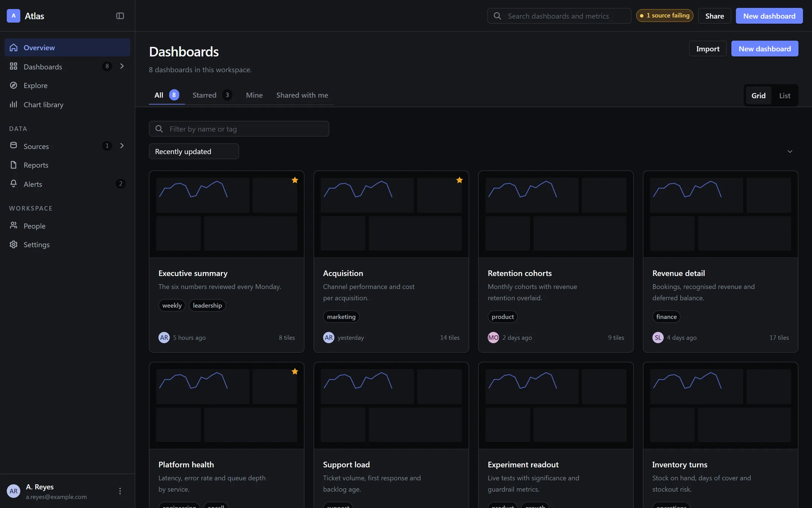The width and height of the screenshot is (812, 508).
Task: Open the Retention cohorts dashboard title
Action: 520,273
